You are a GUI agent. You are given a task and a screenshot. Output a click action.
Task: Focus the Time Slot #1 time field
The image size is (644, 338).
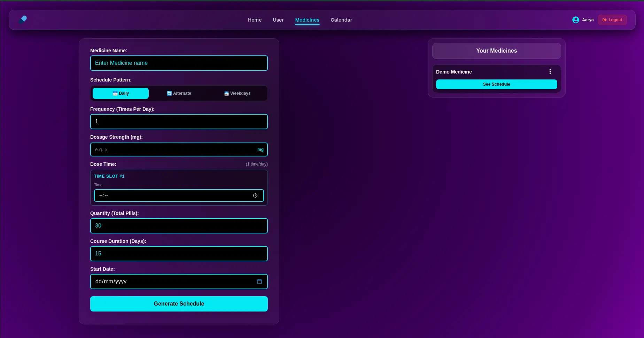179,195
